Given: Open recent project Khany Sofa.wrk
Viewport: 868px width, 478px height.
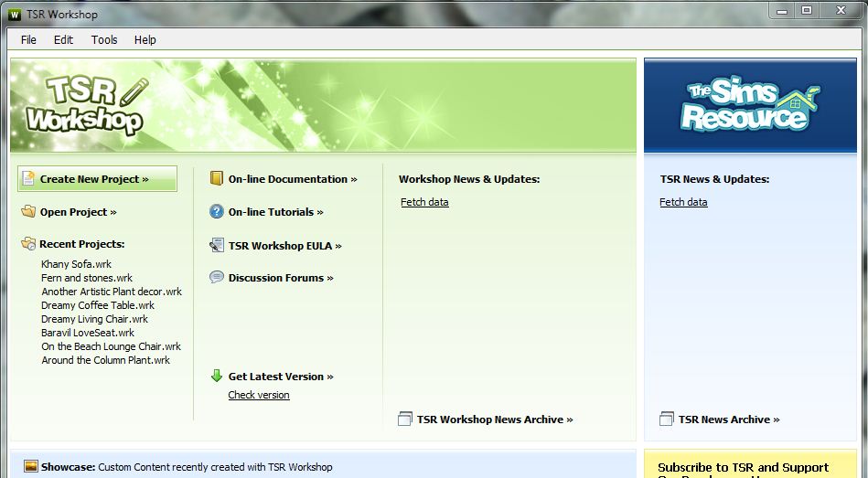Looking at the screenshot, I should pos(77,264).
